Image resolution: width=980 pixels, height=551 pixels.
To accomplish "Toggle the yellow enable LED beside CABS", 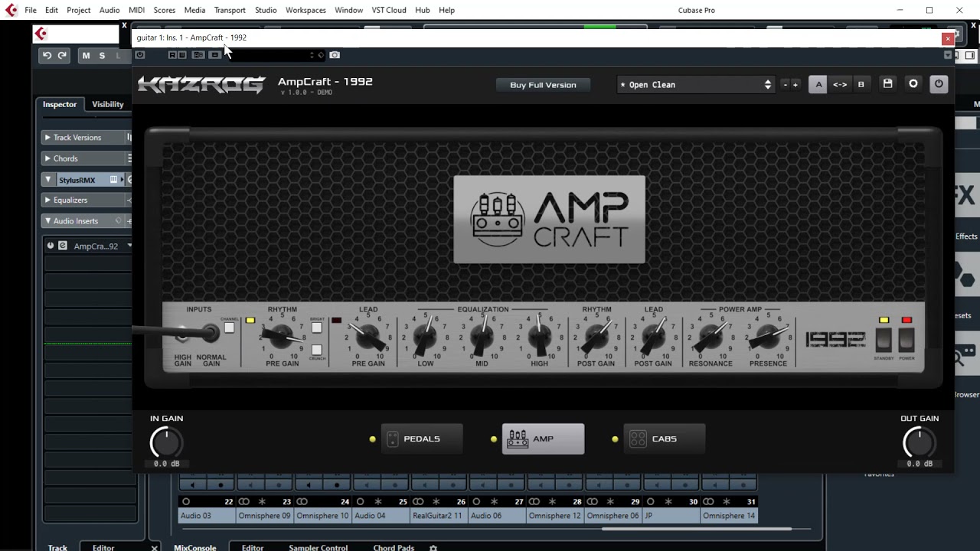I will (615, 439).
